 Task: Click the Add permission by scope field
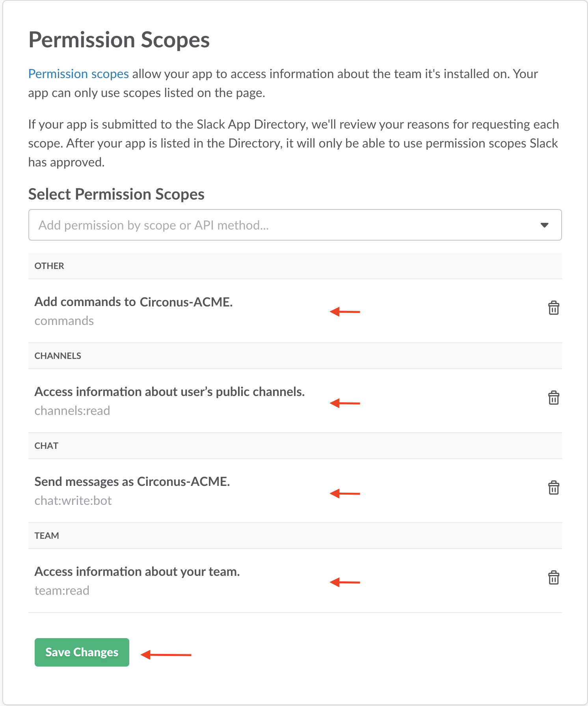tap(276, 225)
